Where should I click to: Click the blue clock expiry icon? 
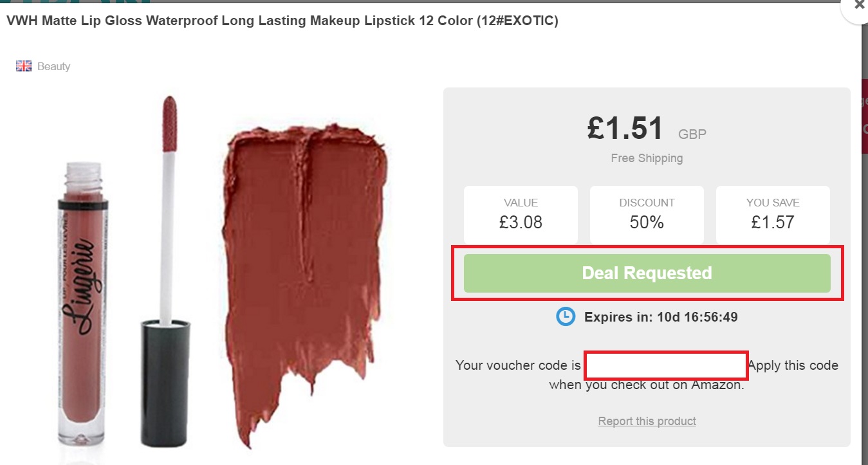566,316
